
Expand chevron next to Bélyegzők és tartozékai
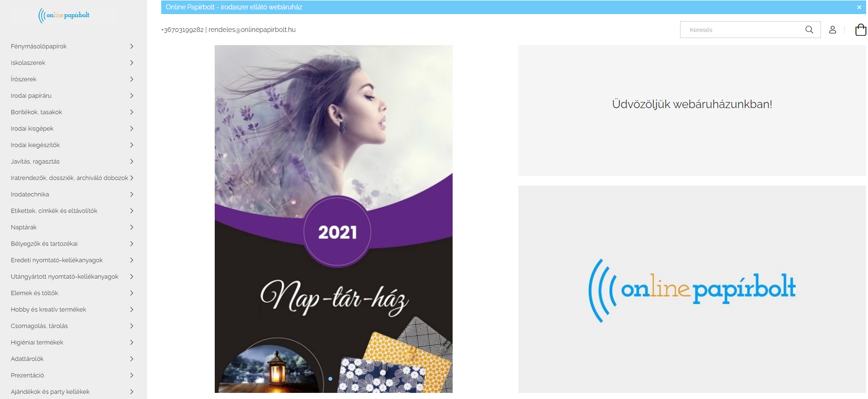(x=132, y=243)
